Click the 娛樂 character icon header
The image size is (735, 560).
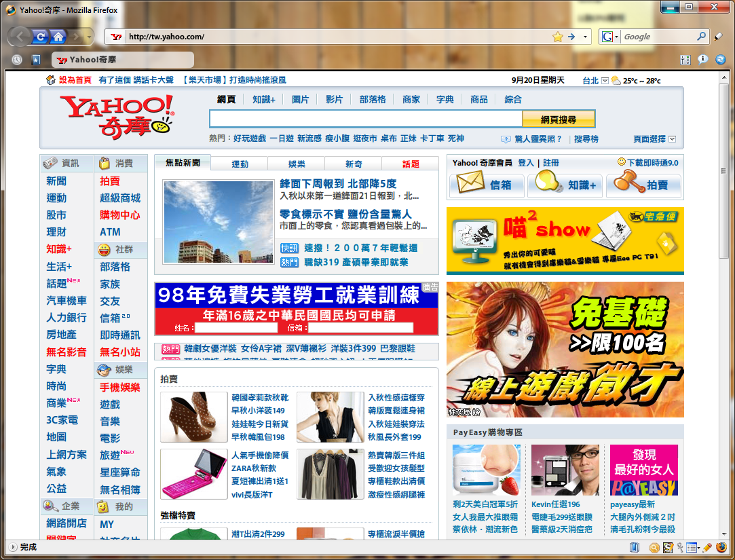click(104, 369)
